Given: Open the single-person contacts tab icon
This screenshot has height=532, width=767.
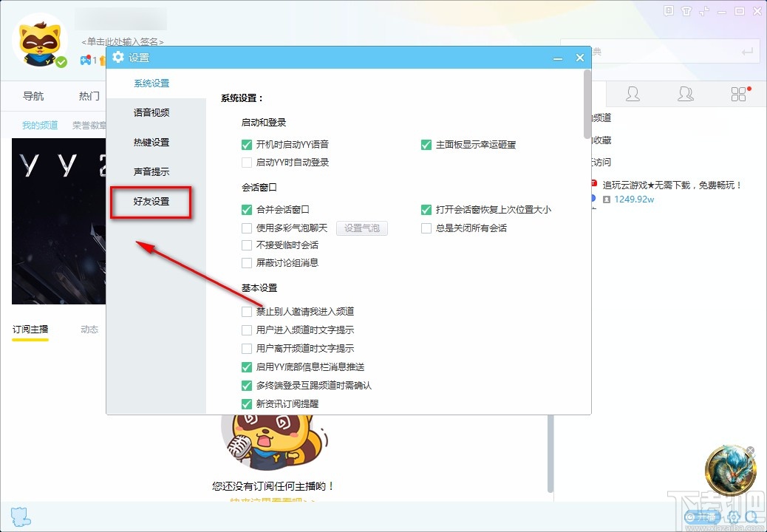Looking at the screenshot, I should pyautogui.click(x=633, y=94).
